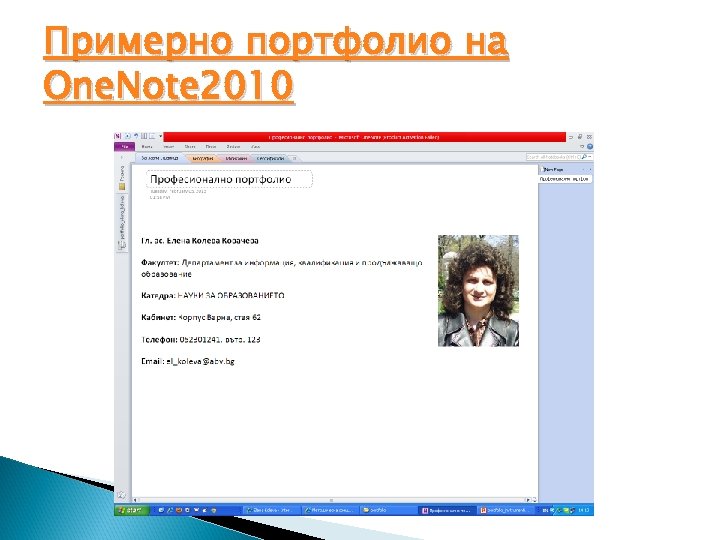The image size is (720, 540).
Task: Switch to the portfolio folder taskbar button
Action: coord(387,510)
